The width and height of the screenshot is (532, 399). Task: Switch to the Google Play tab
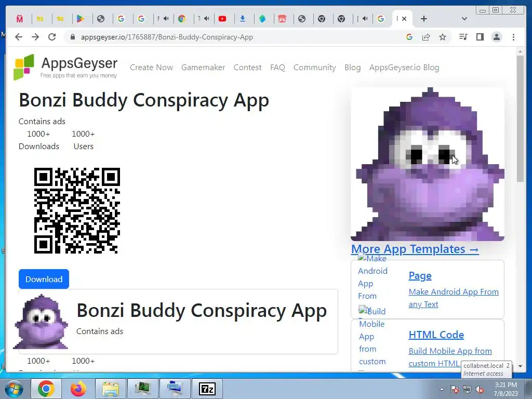point(80,19)
